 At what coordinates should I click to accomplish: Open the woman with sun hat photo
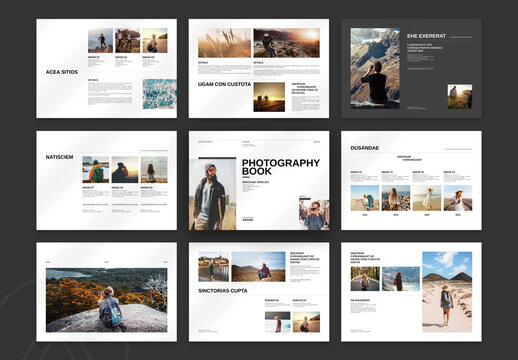(x=458, y=198)
